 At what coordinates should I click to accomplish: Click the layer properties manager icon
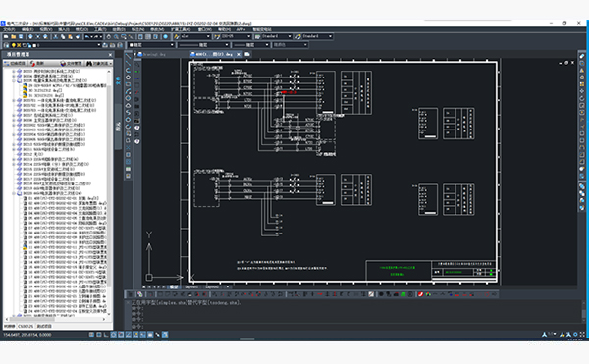pyautogui.click(x=7, y=45)
